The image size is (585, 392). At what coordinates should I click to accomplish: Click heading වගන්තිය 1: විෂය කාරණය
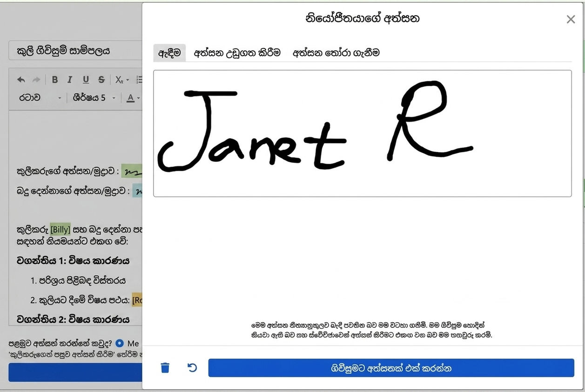(x=73, y=260)
